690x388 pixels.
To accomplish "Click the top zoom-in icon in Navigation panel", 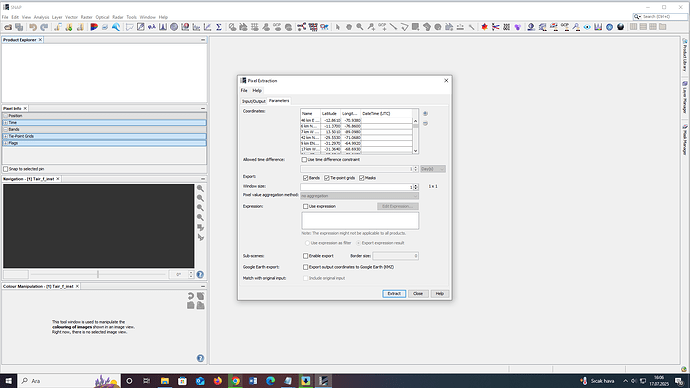I will (x=200, y=188).
